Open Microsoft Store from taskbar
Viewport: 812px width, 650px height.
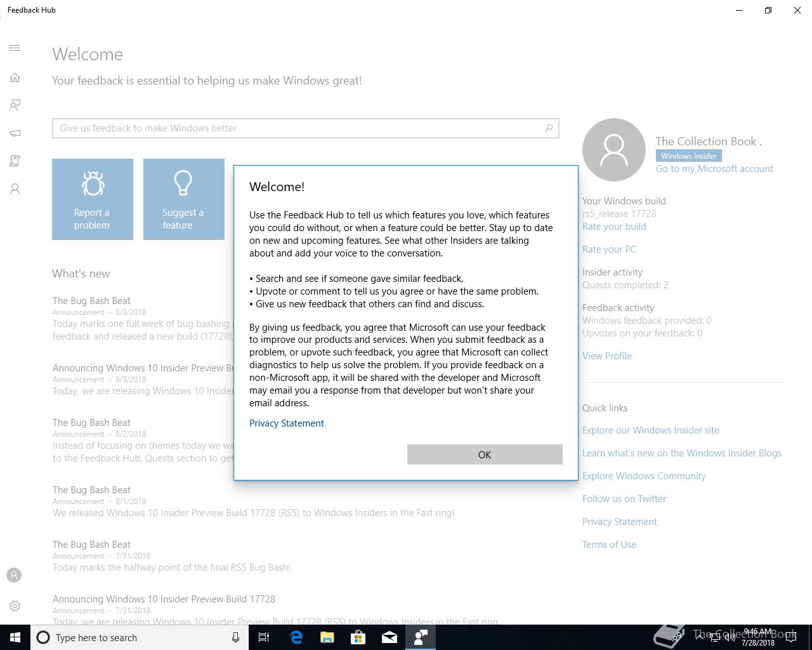pos(358,637)
